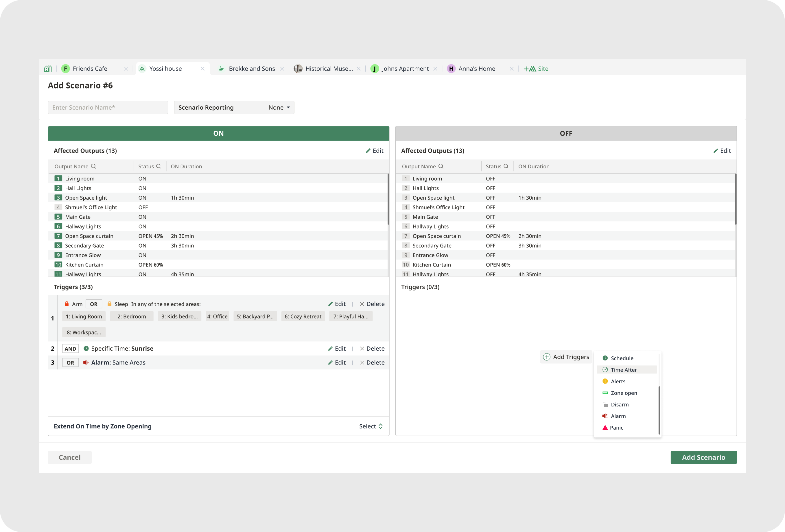785x532 pixels.
Task: Search Status column in OFF panel
Action: coord(506,166)
